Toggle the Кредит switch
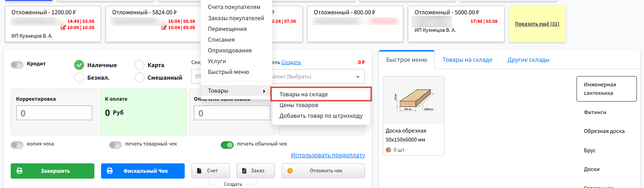 pyautogui.click(x=17, y=65)
